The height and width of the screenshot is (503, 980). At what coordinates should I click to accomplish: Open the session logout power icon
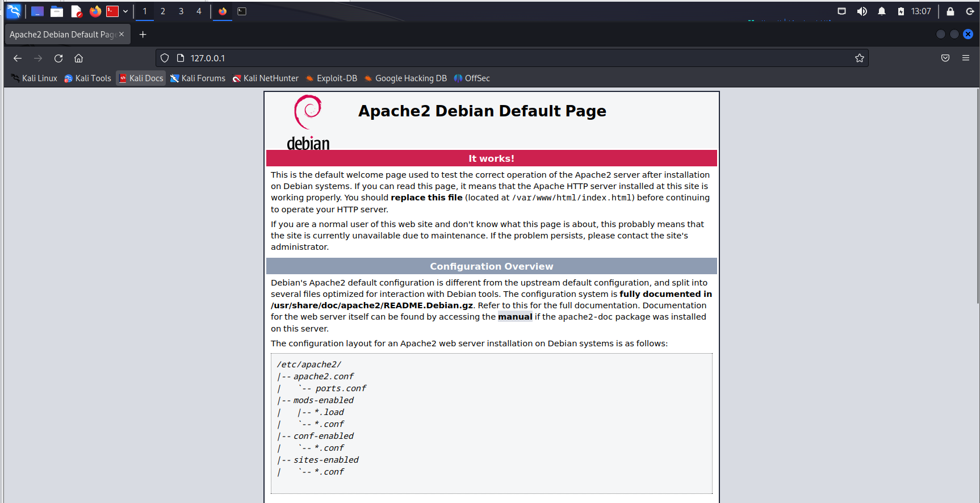click(970, 11)
